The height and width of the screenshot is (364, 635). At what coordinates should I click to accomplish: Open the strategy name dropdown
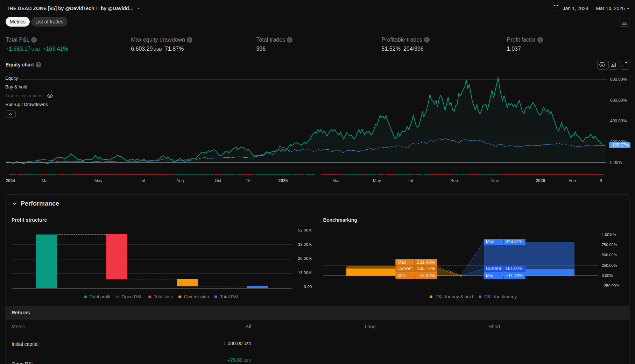139,8
